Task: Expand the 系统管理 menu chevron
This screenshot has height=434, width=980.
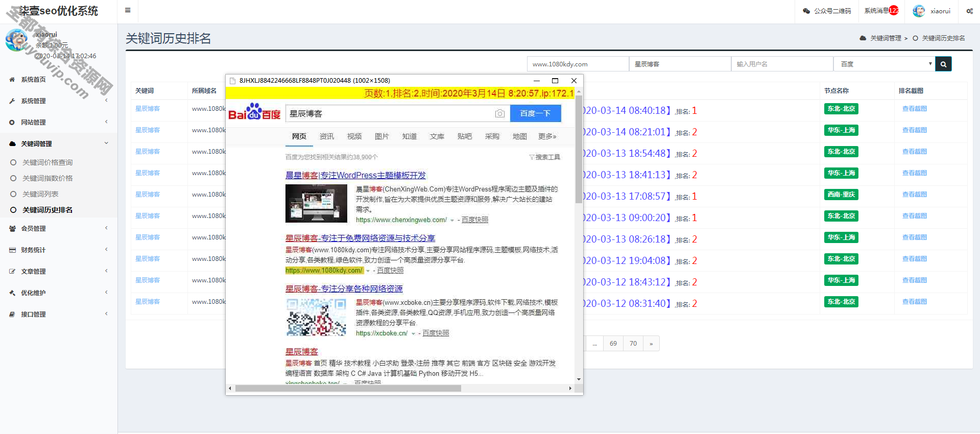Action: pyautogui.click(x=106, y=100)
